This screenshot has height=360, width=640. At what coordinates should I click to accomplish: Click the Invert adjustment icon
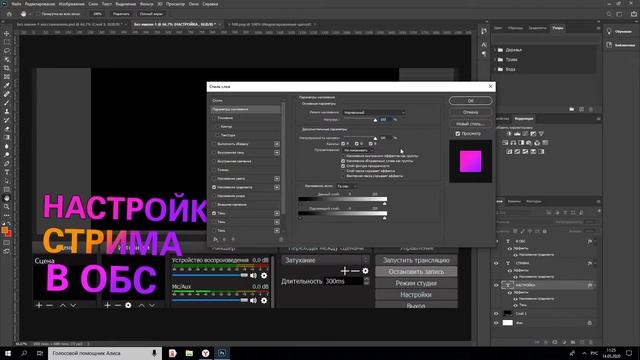[509, 151]
